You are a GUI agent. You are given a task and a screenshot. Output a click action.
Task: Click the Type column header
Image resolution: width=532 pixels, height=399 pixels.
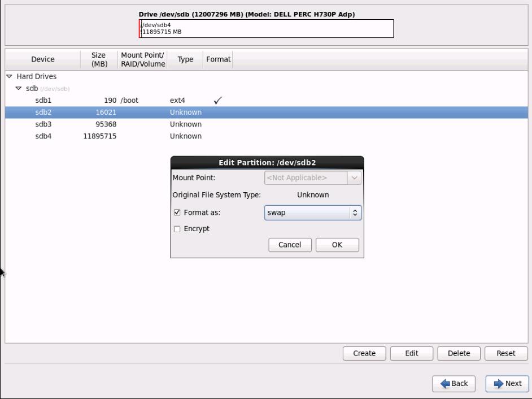coord(185,59)
